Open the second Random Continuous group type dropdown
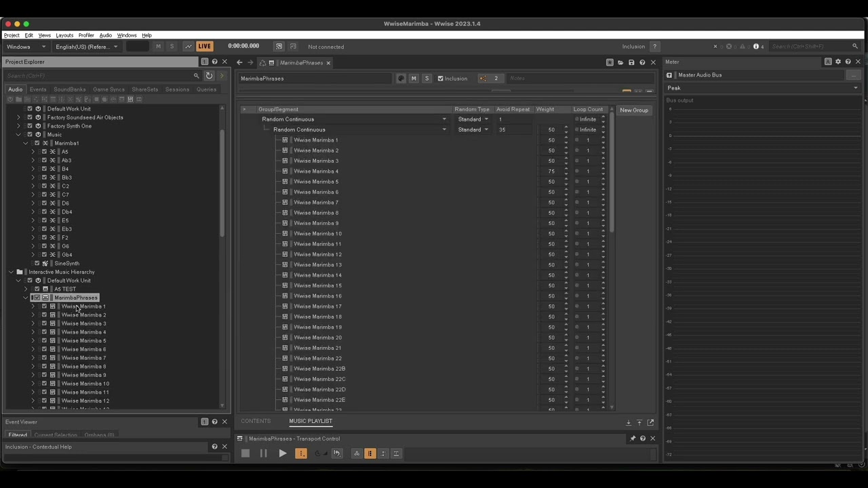 coord(444,129)
